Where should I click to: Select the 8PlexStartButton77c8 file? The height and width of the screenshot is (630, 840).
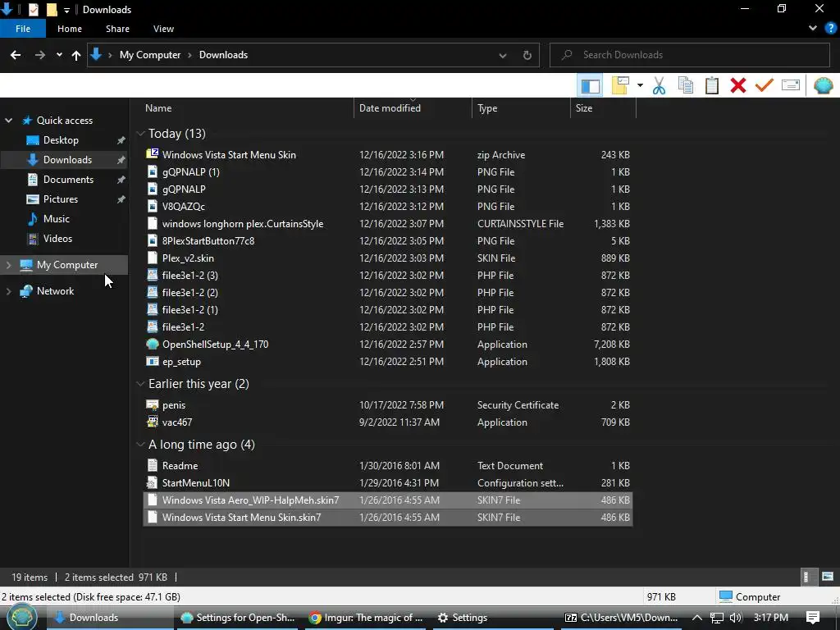388,240
